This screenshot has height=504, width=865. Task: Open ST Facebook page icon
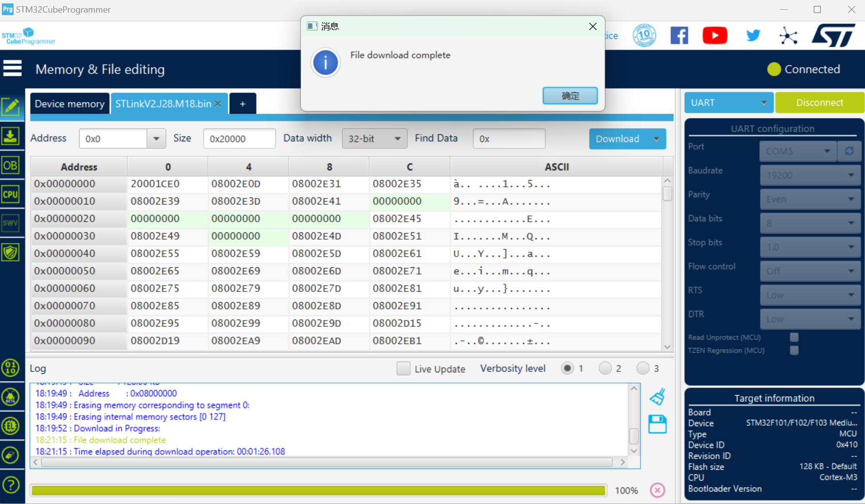pos(679,35)
